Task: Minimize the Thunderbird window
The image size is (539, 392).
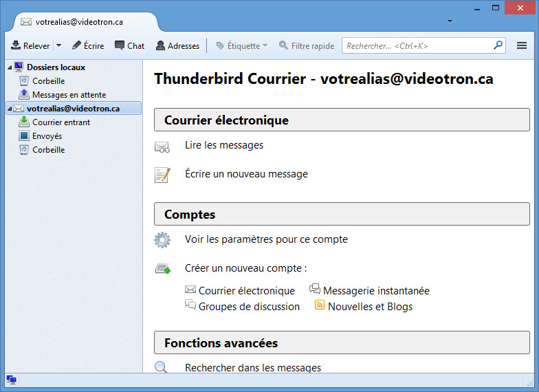Action: tap(477, 10)
